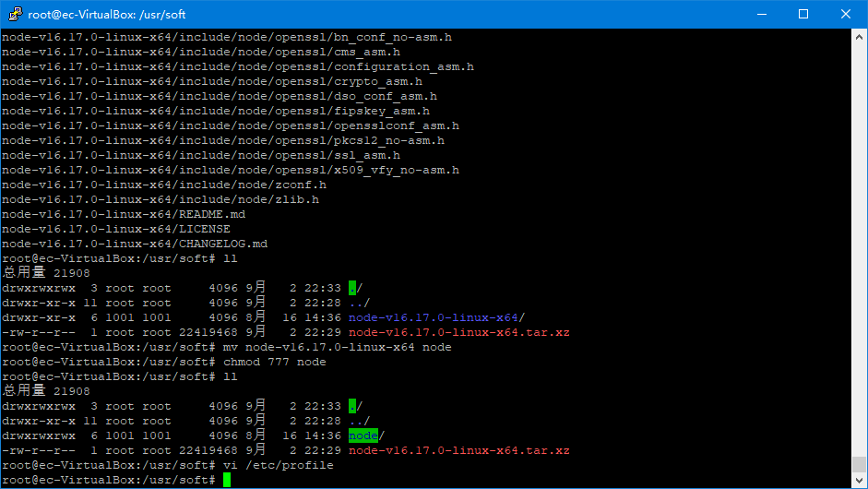Viewport: 868px width, 489px height.
Task: Close the PuTTY terminal window
Action: pos(846,14)
